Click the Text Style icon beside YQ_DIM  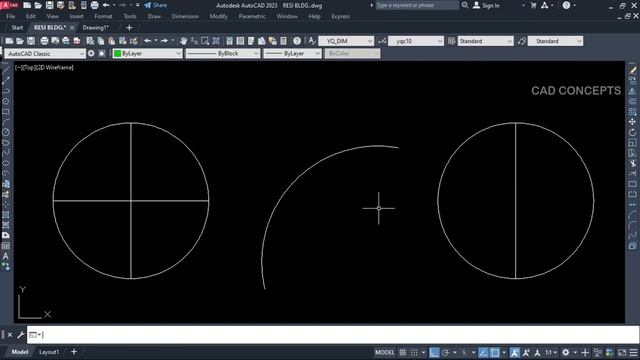pyautogui.click(x=312, y=41)
